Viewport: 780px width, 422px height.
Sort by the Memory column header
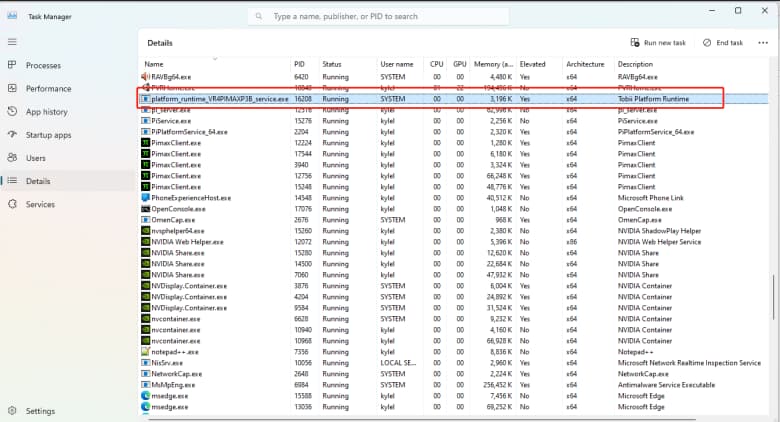pyautogui.click(x=493, y=64)
